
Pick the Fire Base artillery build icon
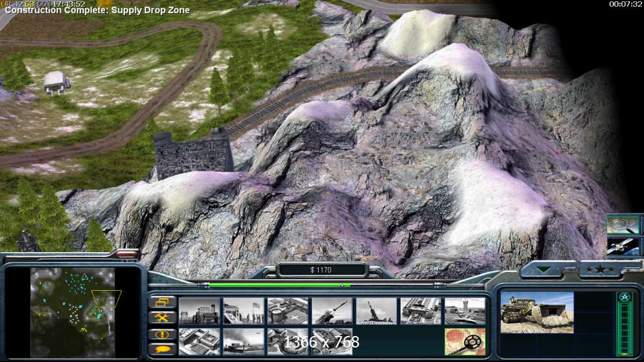coord(376,311)
